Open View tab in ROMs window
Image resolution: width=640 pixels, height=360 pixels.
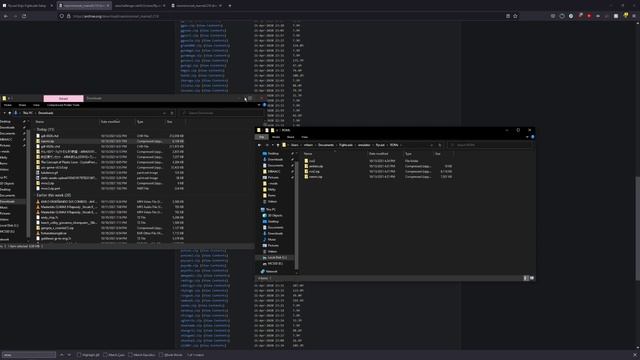tap(304, 137)
